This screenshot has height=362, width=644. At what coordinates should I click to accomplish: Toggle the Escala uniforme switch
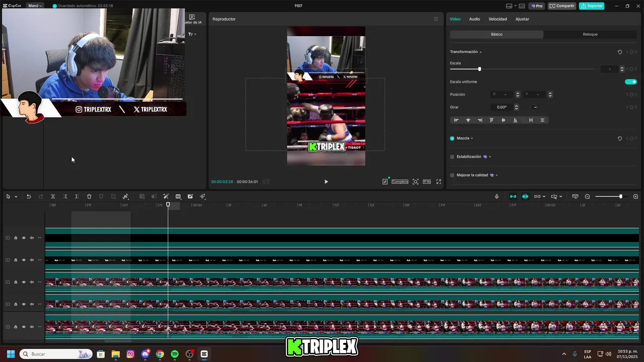(631, 81)
